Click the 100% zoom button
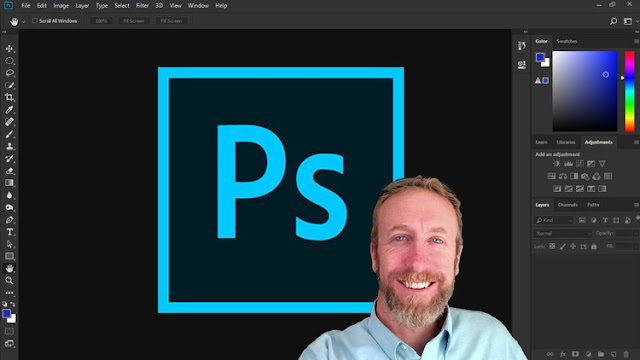The width and height of the screenshot is (640, 360). tap(101, 21)
